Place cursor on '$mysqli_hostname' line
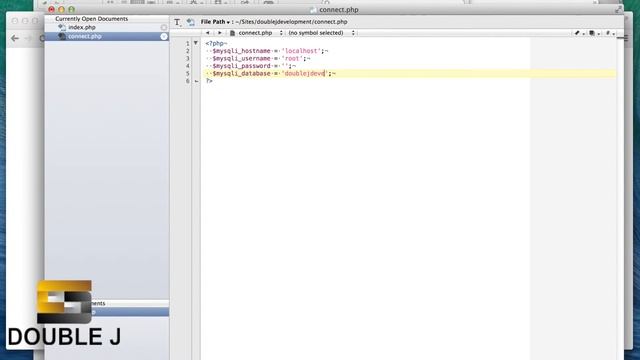This screenshot has width=640, height=360. click(267, 51)
